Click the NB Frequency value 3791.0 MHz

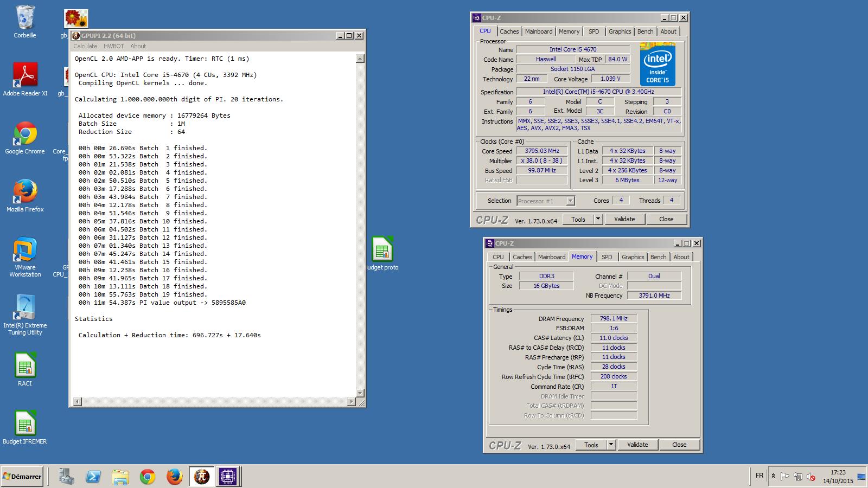point(654,296)
